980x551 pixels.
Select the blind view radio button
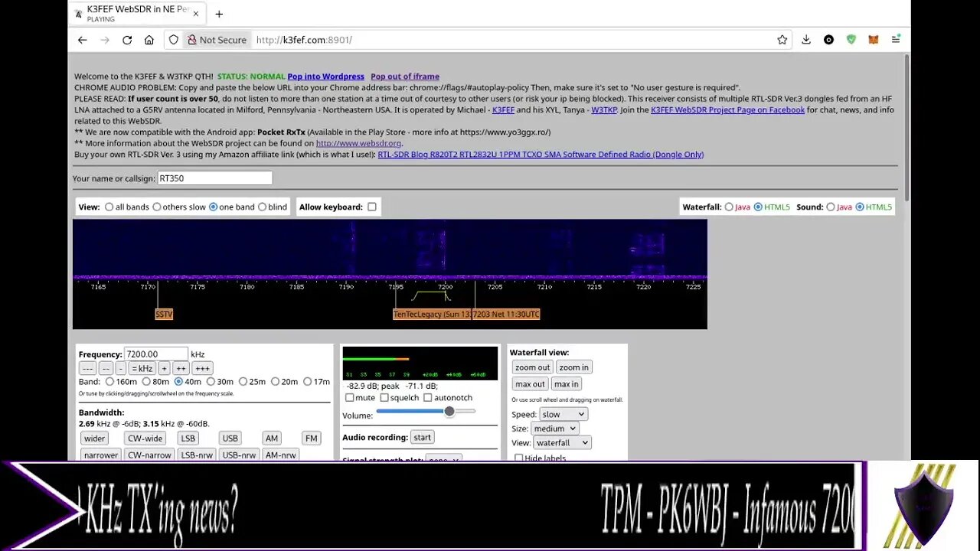click(263, 207)
